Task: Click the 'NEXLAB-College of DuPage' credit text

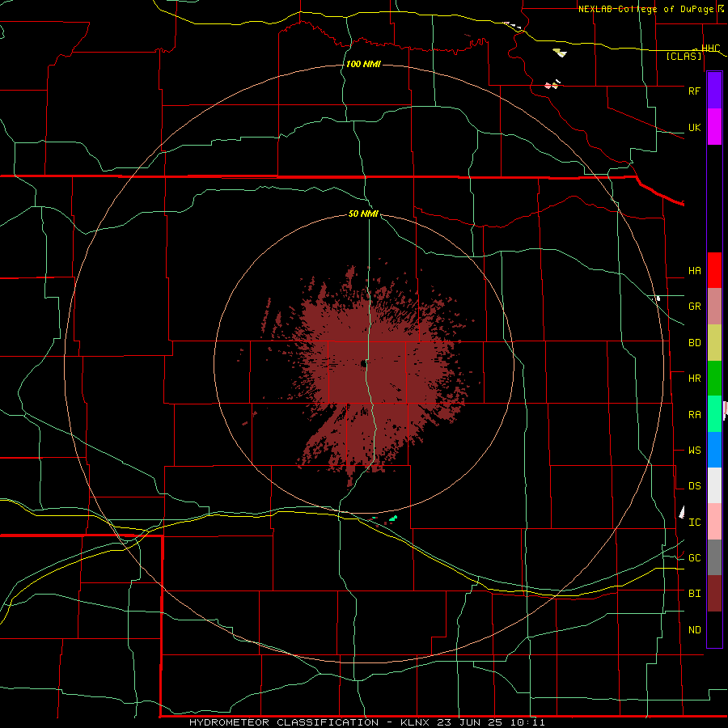Action: pyautogui.click(x=645, y=9)
